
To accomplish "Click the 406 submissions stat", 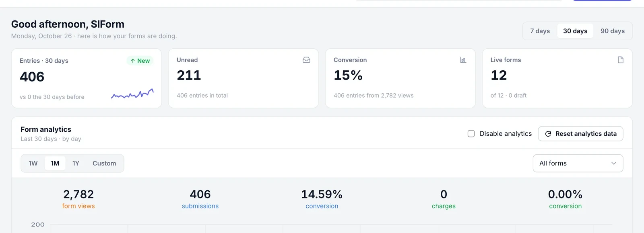I will (200, 199).
